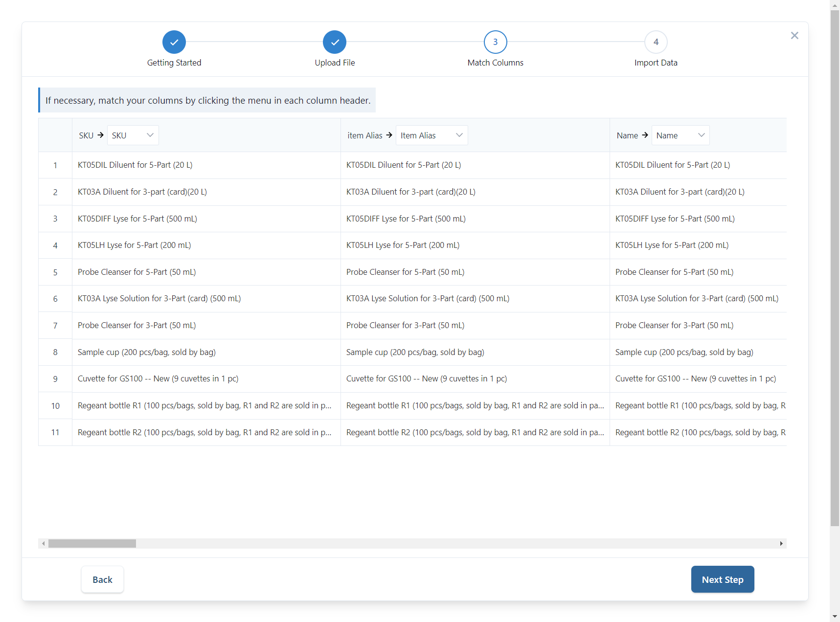
Task: Click the horizontal scrollbar left arrow
Action: [x=44, y=544]
